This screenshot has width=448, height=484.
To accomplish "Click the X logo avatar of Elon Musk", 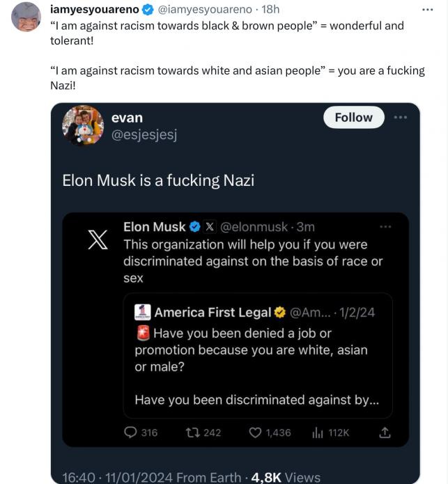I will [x=98, y=239].
